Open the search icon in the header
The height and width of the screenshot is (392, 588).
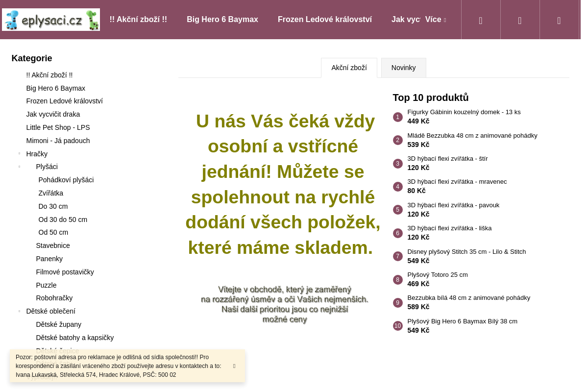click(480, 20)
